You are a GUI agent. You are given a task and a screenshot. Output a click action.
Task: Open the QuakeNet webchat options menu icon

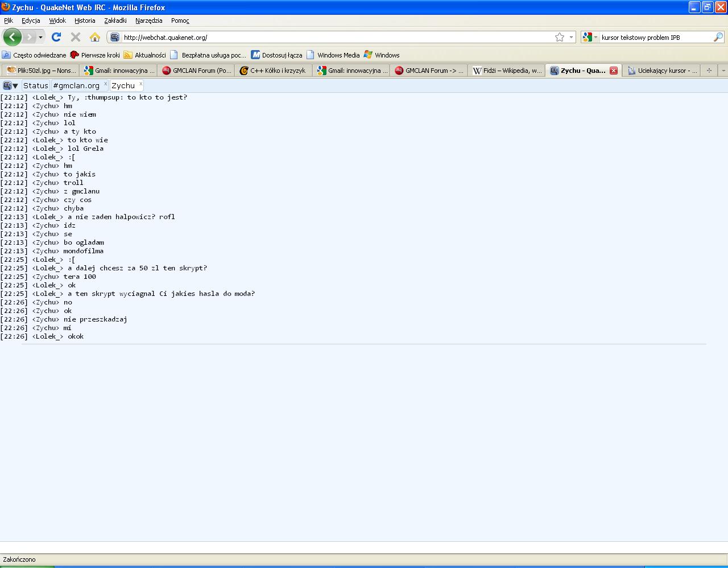click(10, 85)
